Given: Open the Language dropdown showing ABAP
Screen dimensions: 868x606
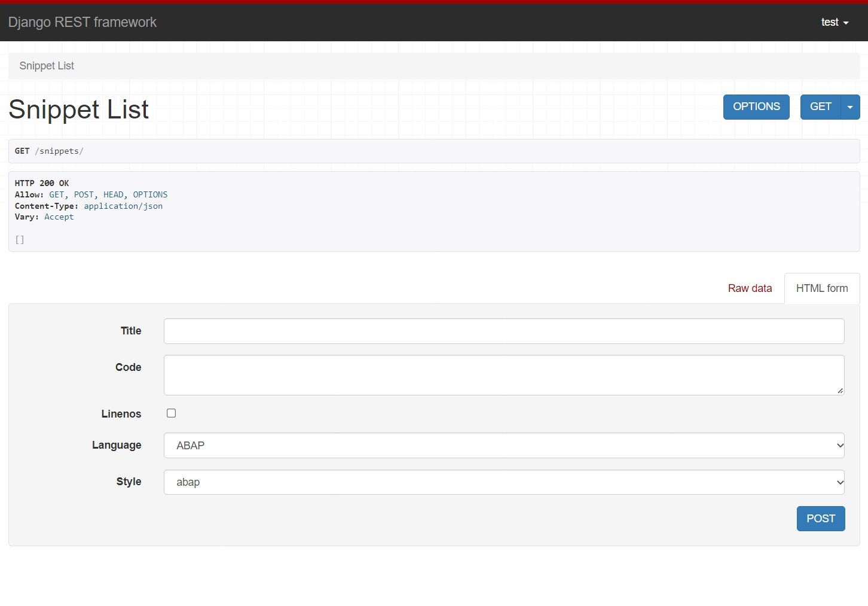Looking at the screenshot, I should [504, 445].
